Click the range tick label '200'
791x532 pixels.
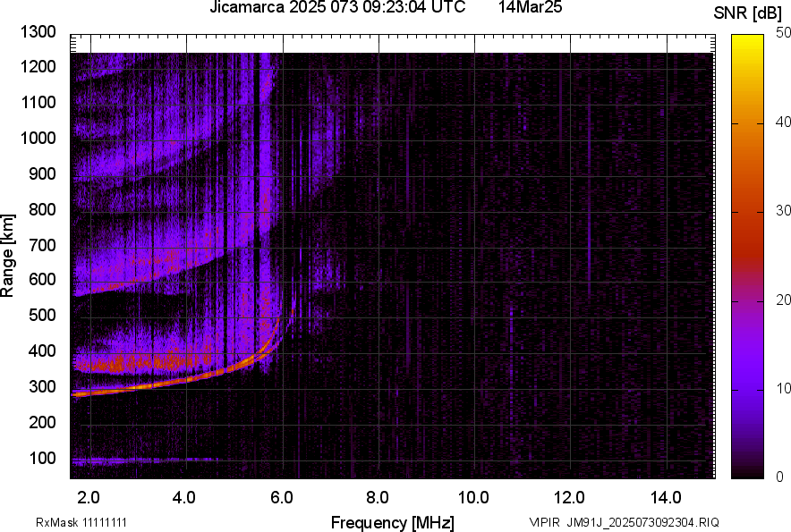click(x=42, y=422)
